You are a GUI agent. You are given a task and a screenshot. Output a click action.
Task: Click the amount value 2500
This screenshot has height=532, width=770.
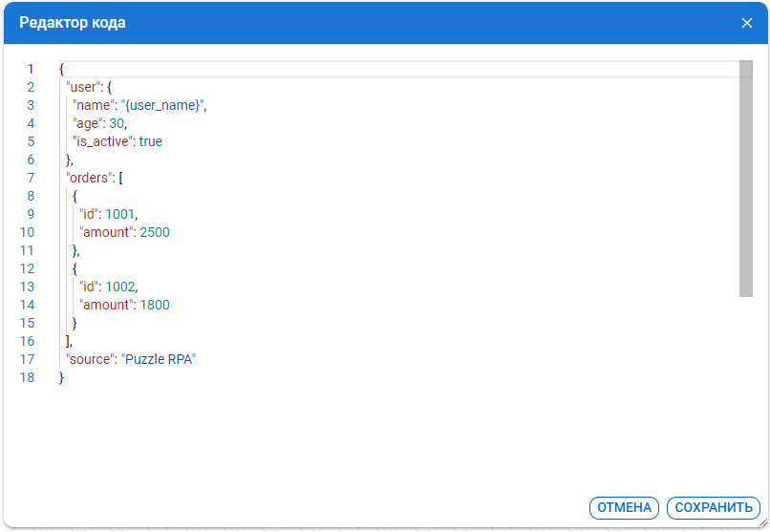(x=154, y=232)
